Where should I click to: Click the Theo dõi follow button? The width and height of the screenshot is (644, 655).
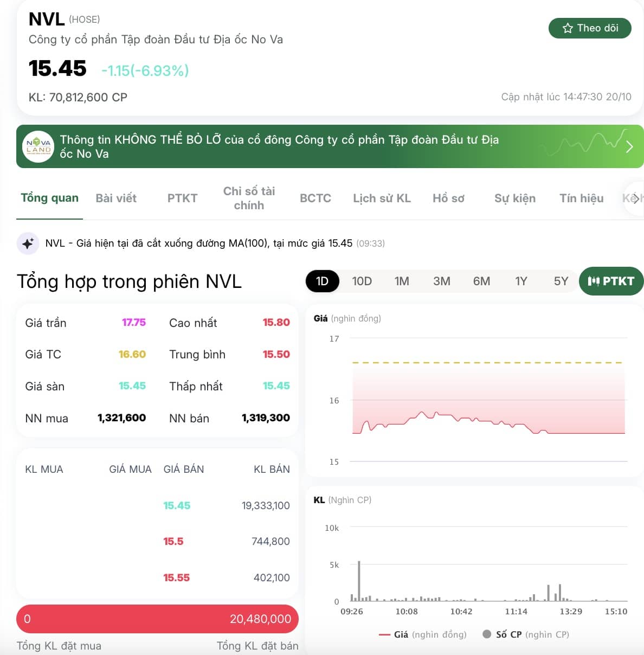coord(590,28)
